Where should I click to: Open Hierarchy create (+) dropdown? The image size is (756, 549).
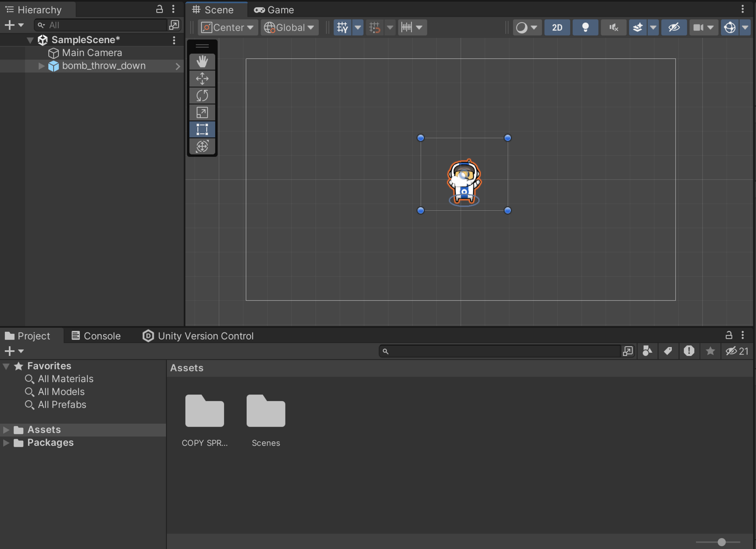tap(14, 25)
